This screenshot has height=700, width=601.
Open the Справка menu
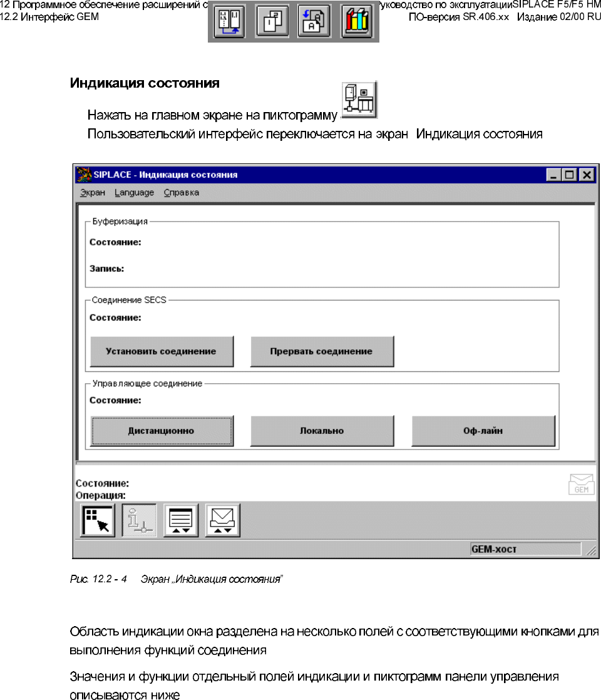point(182,192)
